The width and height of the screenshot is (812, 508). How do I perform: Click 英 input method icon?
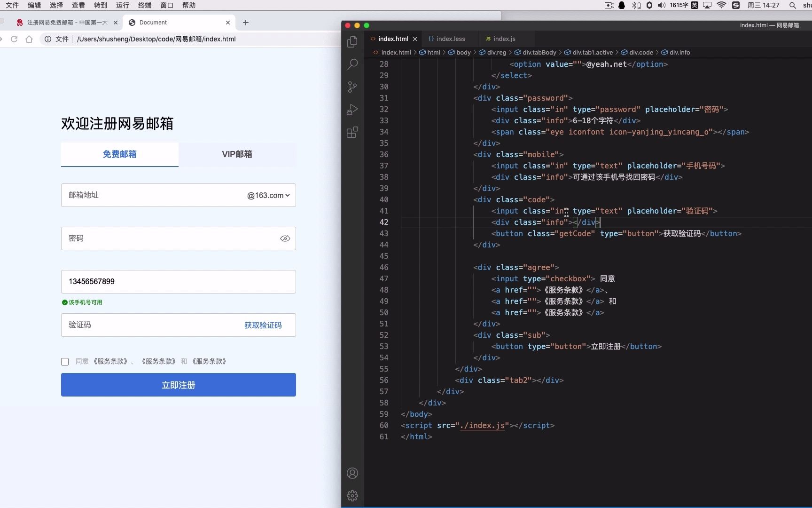click(x=694, y=5)
